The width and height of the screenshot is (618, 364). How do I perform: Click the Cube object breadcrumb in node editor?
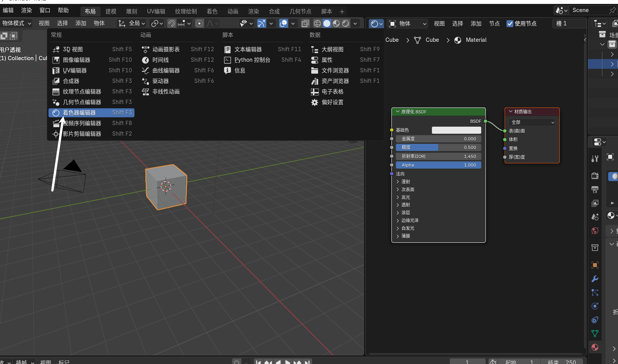pos(392,40)
